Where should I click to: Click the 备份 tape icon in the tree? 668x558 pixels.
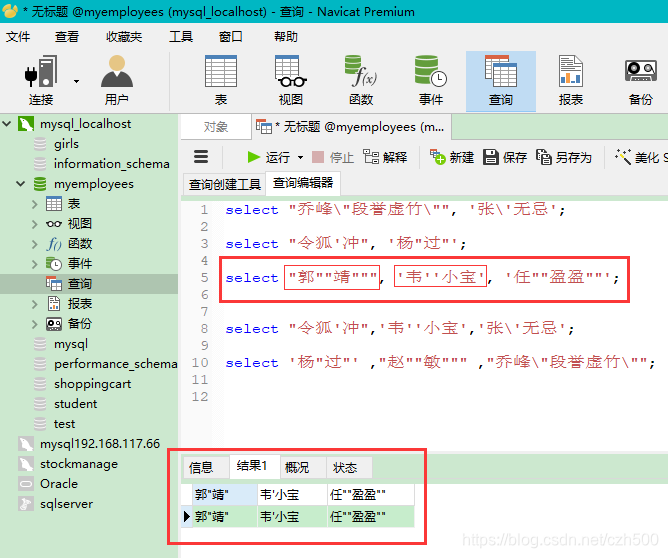click(54, 324)
